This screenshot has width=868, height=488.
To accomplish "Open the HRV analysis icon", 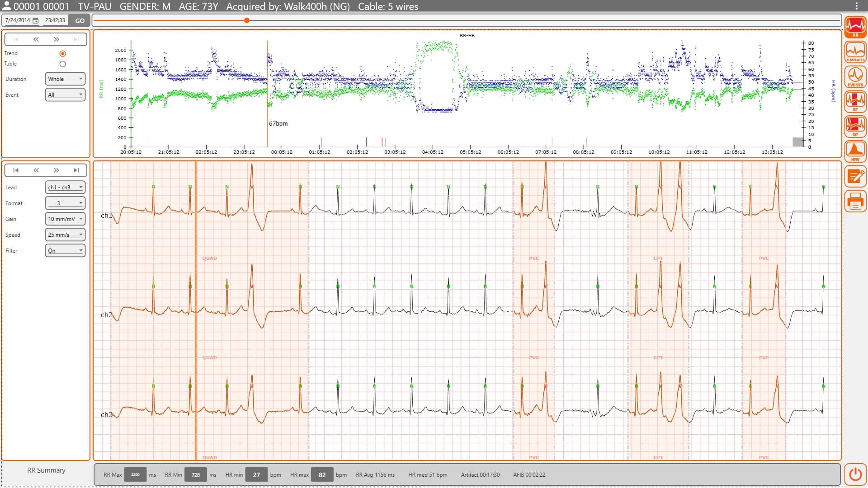I will [x=855, y=151].
